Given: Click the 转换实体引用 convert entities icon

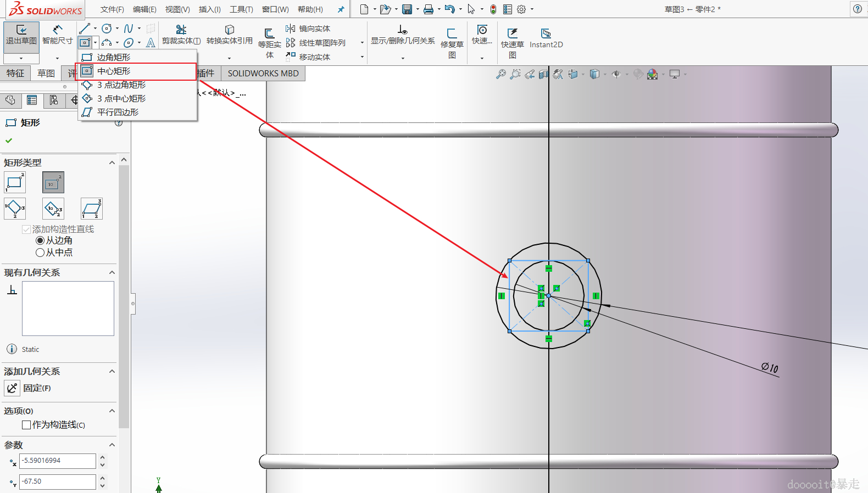Looking at the screenshot, I should pos(230,30).
